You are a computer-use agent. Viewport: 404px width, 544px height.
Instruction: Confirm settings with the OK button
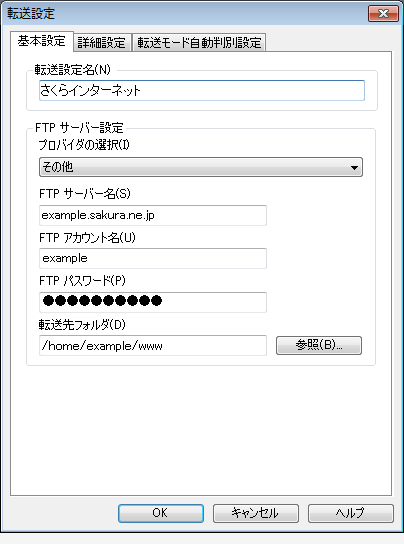pyautogui.click(x=161, y=513)
